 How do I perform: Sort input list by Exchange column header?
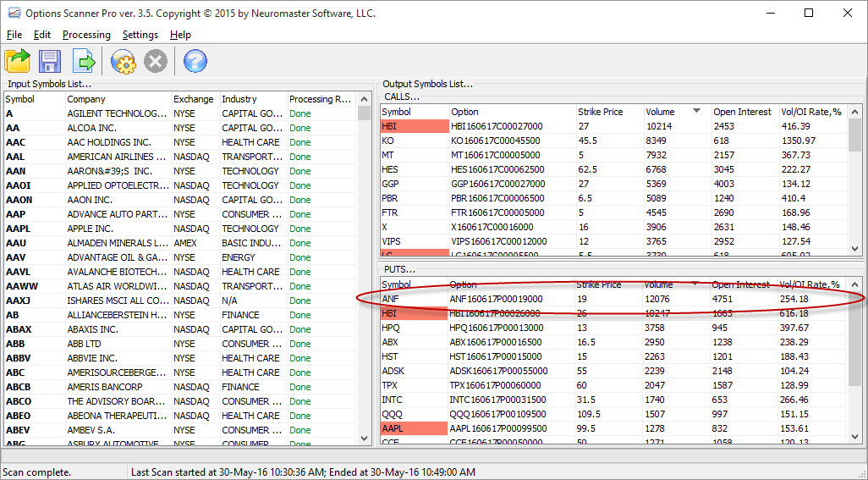coord(196,99)
